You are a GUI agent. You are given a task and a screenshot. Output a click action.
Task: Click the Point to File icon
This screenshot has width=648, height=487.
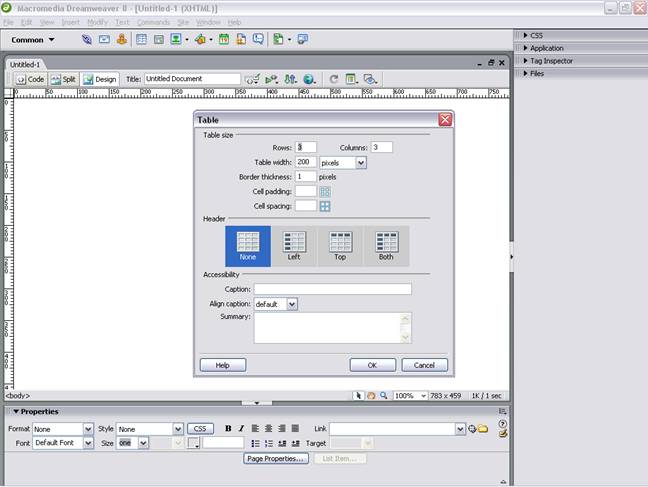coord(472,429)
